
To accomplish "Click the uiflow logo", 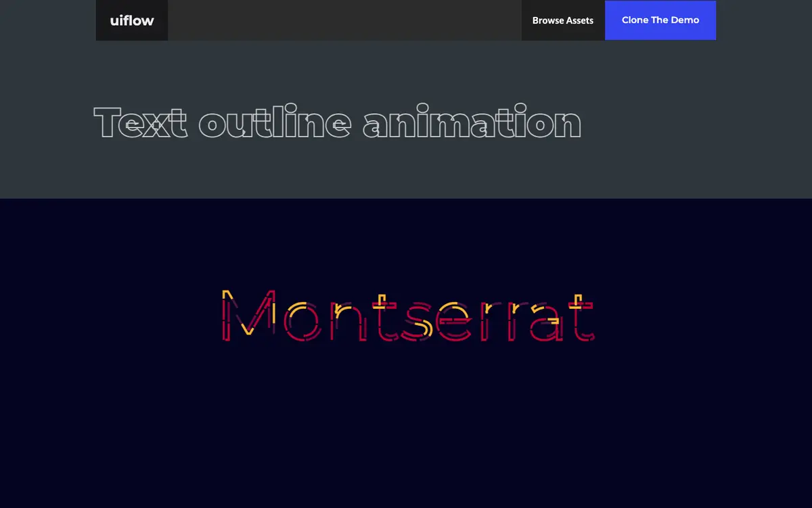I will point(132,20).
